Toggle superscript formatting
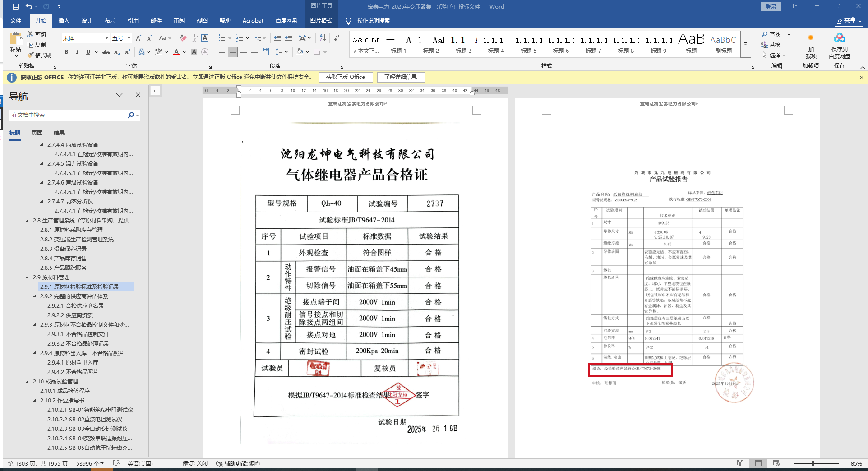868x471 pixels. tap(128, 52)
